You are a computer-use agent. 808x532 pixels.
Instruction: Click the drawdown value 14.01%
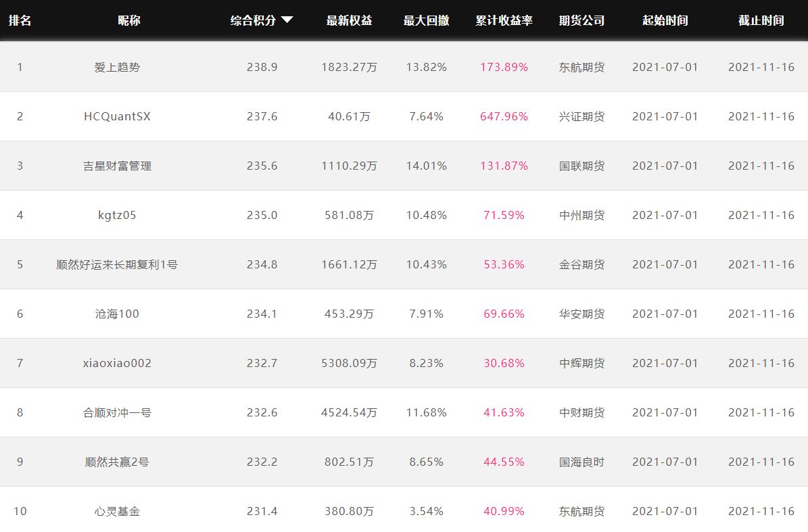[x=426, y=166]
